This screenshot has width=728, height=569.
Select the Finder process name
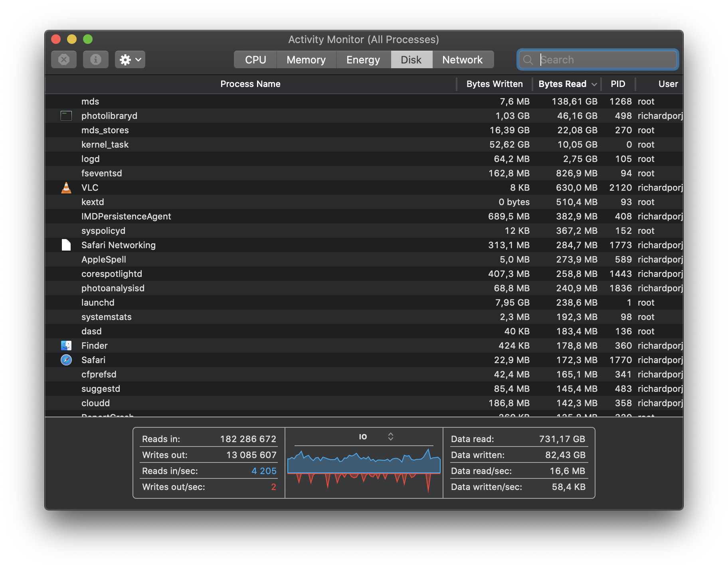[x=95, y=346]
